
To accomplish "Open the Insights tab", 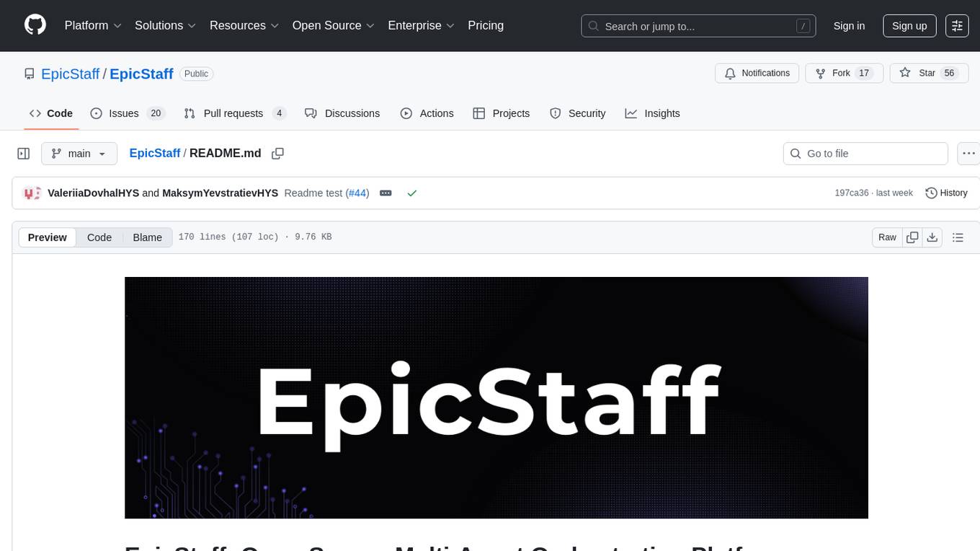I will (652, 113).
